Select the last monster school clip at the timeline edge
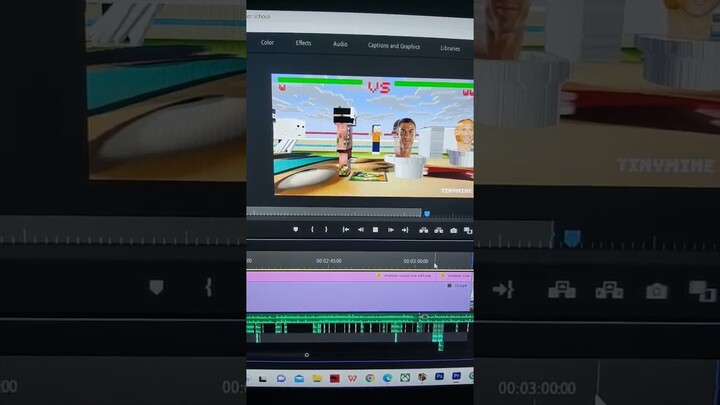This screenshot has width=720, height=405. (x=455, y=276)
